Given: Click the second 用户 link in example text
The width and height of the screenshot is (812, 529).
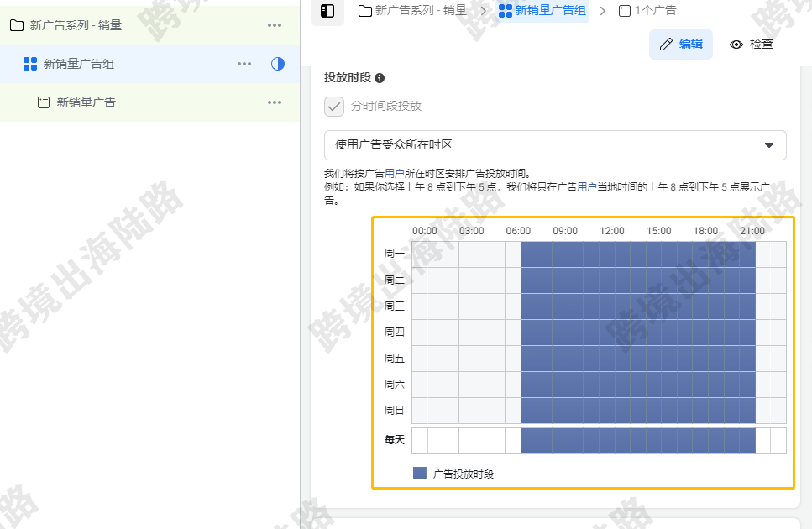Looking at the screenshot, I should (587, 187).
